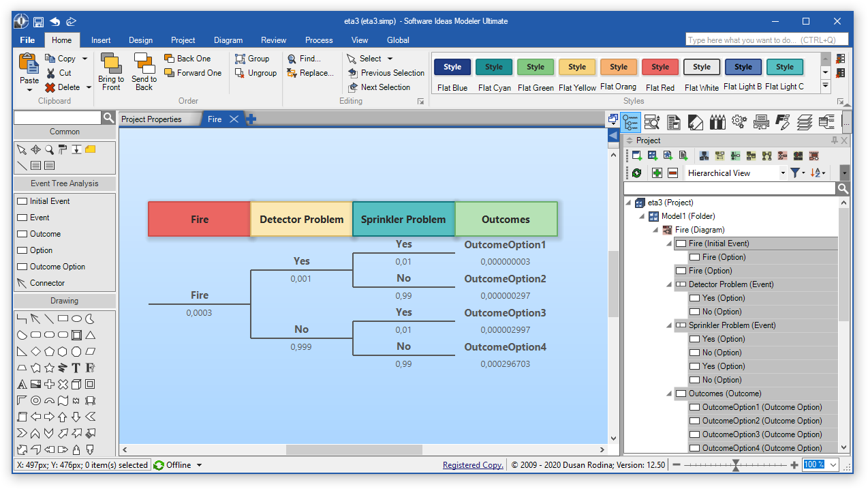Open the settings gears sidebar icon

click(x=739, y=122)
